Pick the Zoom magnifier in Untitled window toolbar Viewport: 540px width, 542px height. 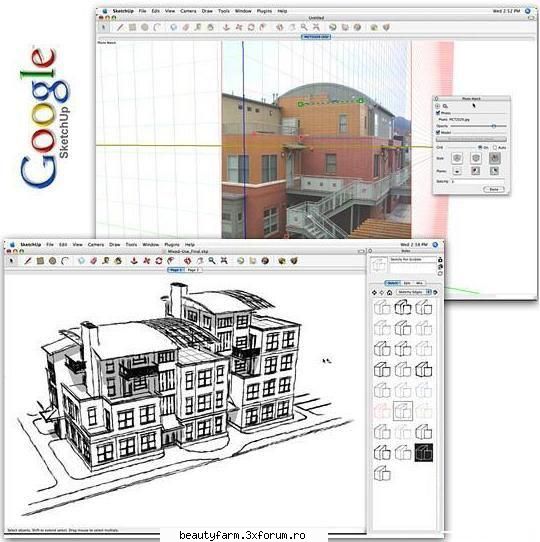pos(304,27)
